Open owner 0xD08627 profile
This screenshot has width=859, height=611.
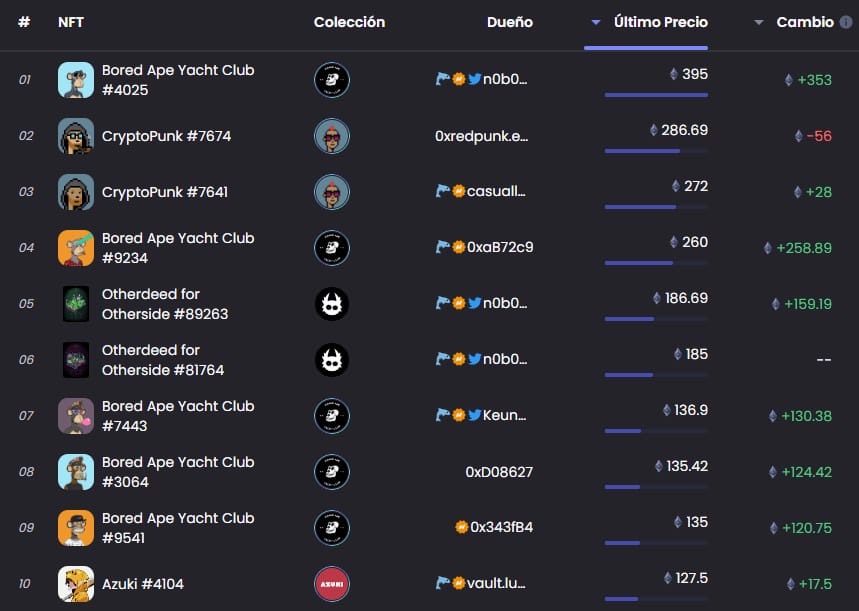point(499,472)
